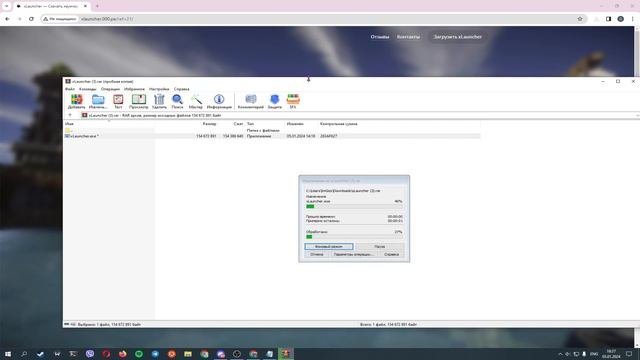640x360 pixels.
Task: Select the parent folder ".." row
Action: click(x=272, y=130)
